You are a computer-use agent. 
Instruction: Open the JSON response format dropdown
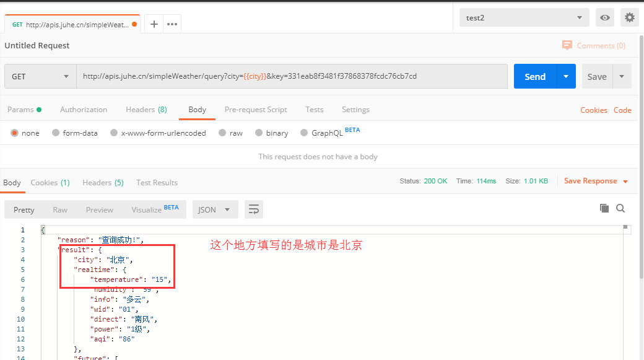click(x=215, y=209)
